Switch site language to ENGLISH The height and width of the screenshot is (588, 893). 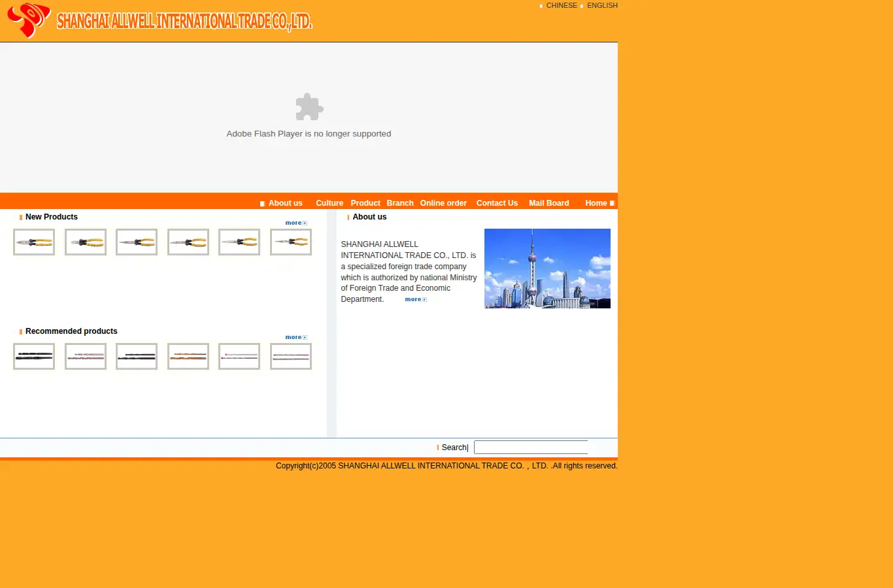(602, 5)
